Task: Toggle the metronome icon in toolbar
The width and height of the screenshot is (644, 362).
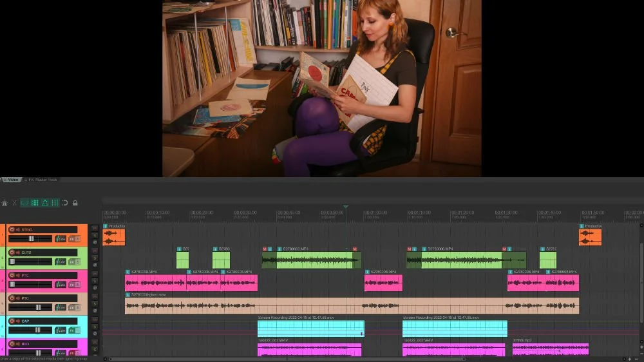Action: click(5, 202)
